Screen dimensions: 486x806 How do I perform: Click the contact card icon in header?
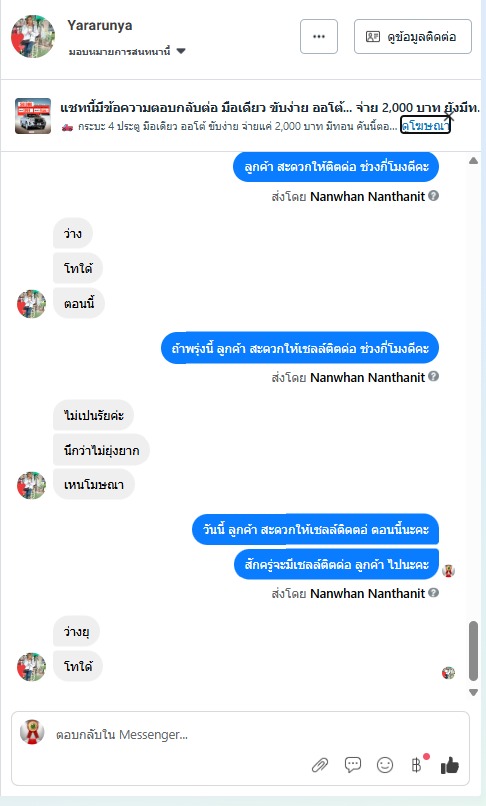pos(373,36)
